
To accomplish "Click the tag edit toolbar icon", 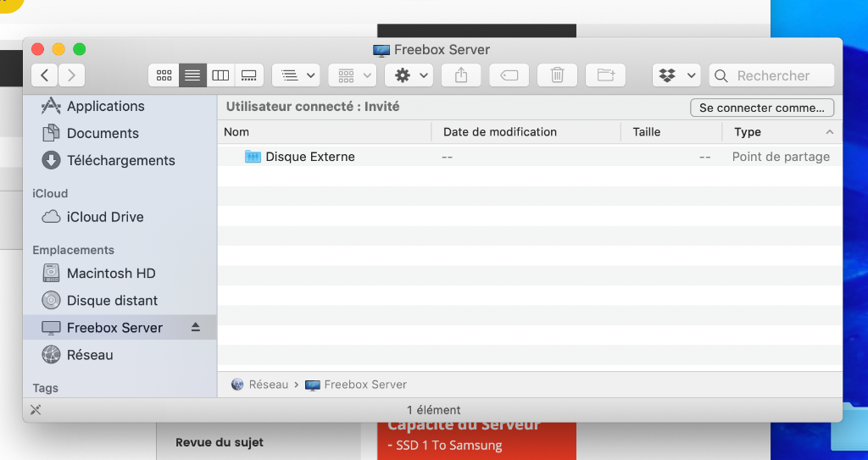I will click(x=509, y=75).
